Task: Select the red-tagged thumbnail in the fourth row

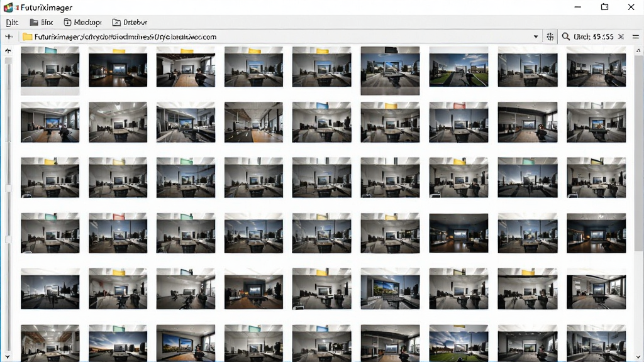Action: point(118,233)
